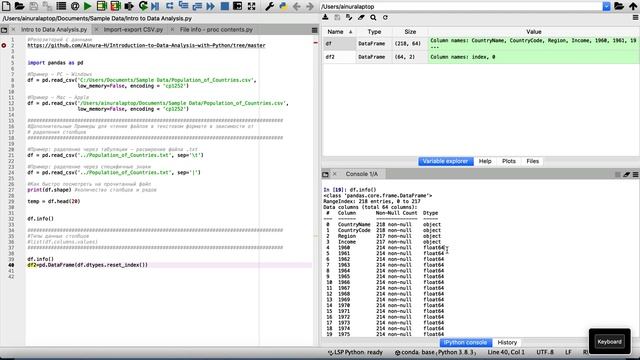Switch to File info - proc contents.py tab
Screen dimensions: 640x360
tap(216, 30)
